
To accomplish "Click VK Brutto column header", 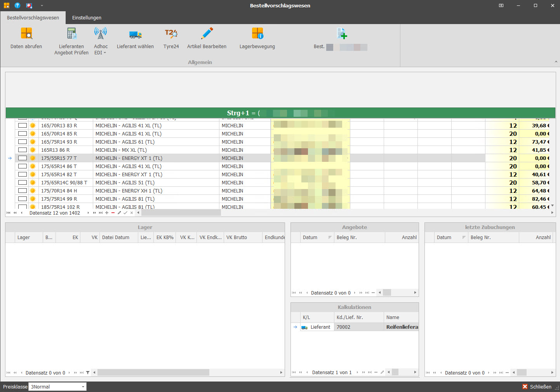I will 243,237.
